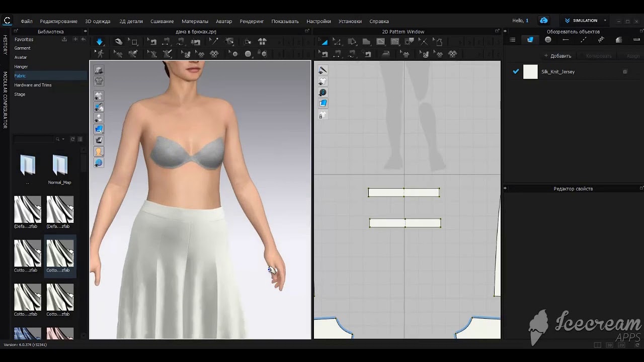Open the Материалы menu
This screenshot has height=362, width=644.
pyautogui.click(x=195, y=21)
